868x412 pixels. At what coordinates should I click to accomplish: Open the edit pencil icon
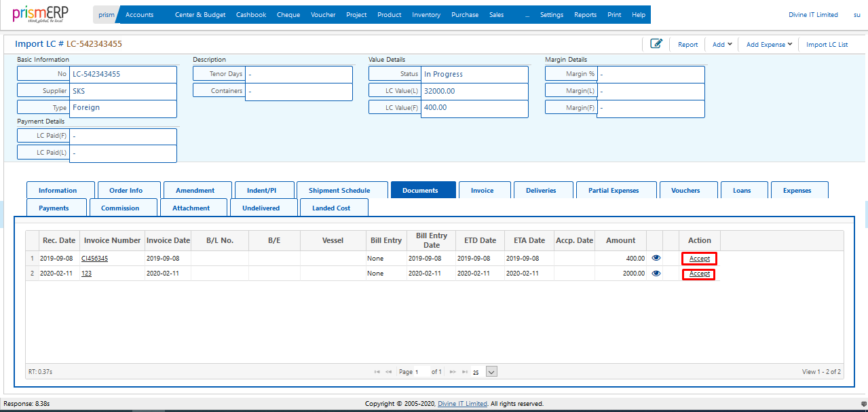pyautogui.click(x=656, y=43)
